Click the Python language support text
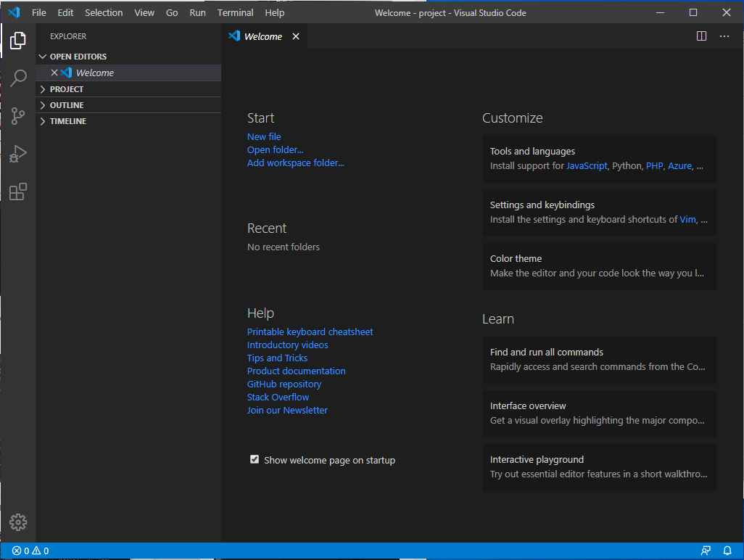The image size is (744, 560). [x=627, y=165]
